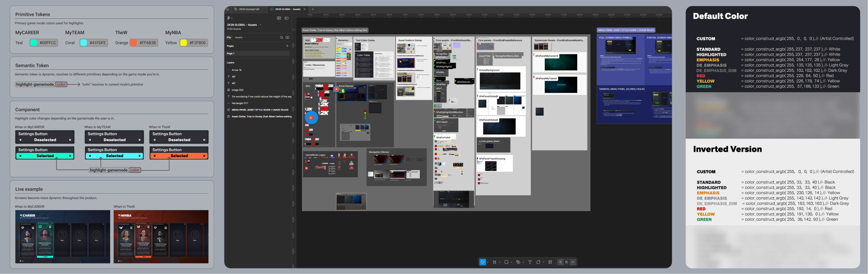Select the Move tool

pos(483,262)
